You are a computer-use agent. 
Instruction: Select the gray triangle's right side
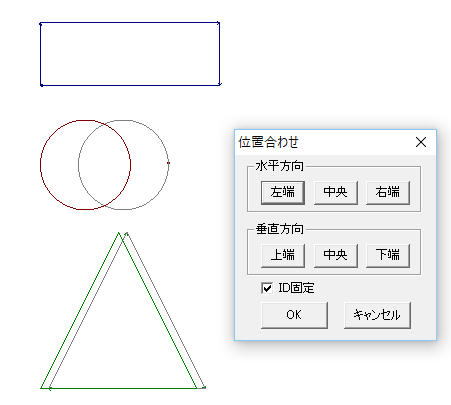click(x=166, y=310)
